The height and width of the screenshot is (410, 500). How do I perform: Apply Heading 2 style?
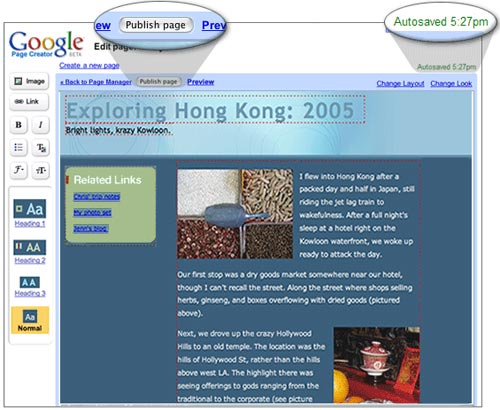[x=30, y=252]
